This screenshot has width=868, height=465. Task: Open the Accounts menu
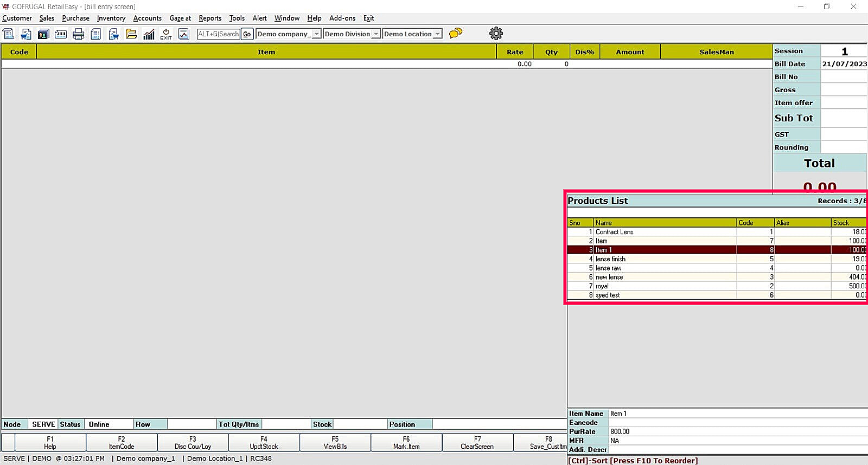pos(148,18)
